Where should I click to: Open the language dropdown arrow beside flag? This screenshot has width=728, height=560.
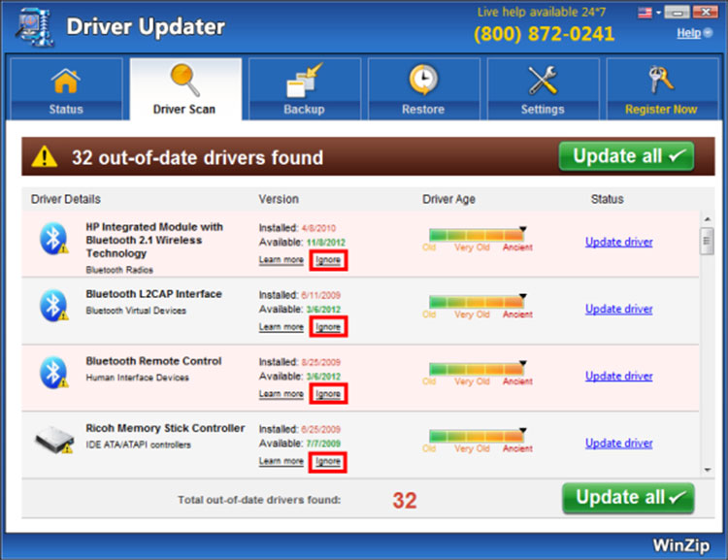[658, 13]
